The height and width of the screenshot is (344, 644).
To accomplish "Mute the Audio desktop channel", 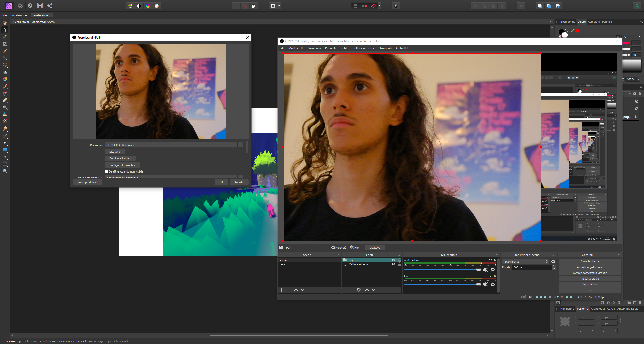I will click(x=485, y=270).
